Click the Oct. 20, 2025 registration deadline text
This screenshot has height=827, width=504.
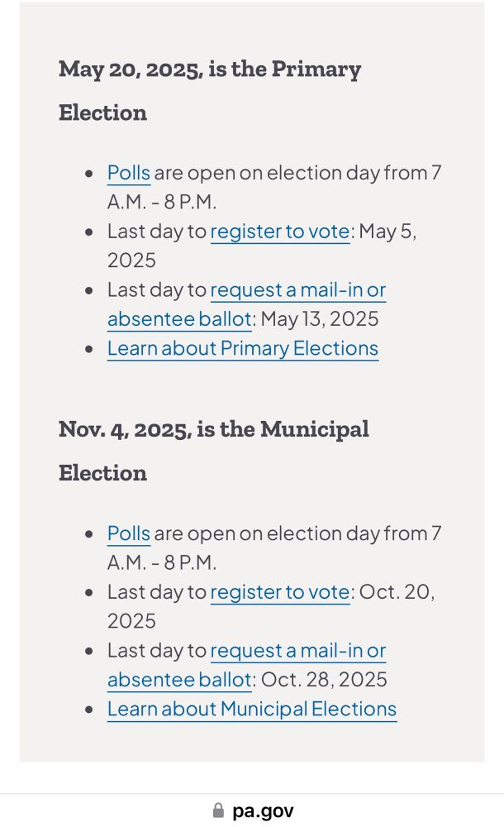coord(397,592)
